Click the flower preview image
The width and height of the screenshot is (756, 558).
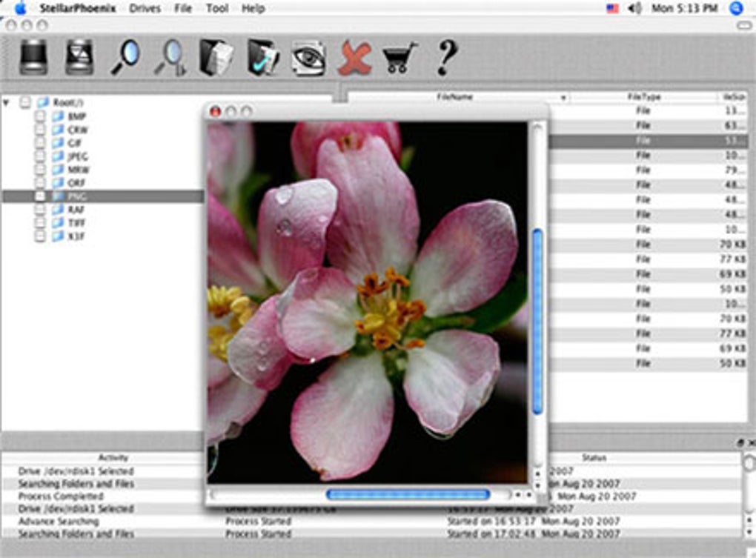(368, 302)
